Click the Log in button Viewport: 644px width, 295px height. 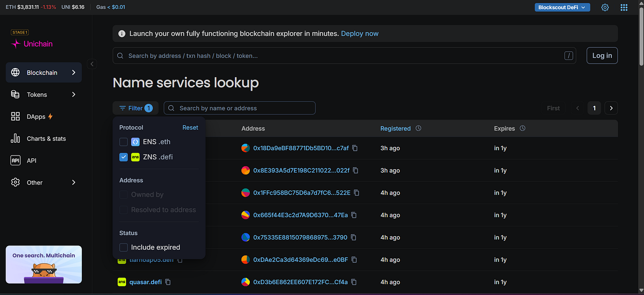[602, 56]
